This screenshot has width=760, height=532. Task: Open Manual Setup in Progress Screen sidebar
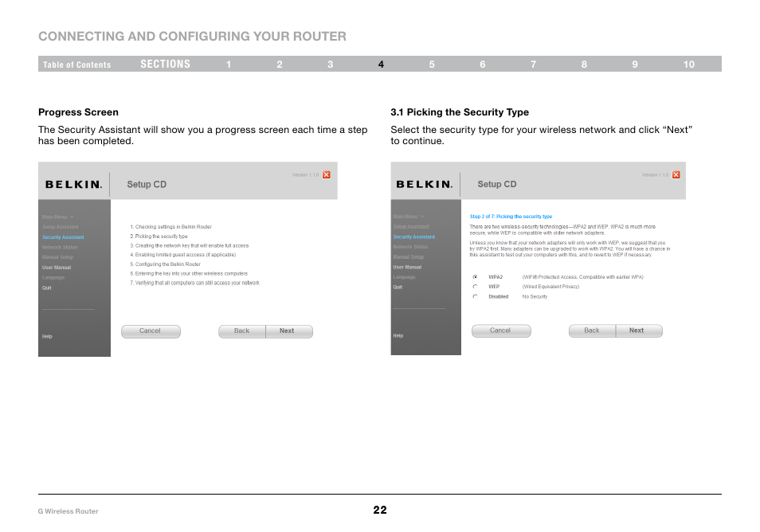(x=57, y=257)
